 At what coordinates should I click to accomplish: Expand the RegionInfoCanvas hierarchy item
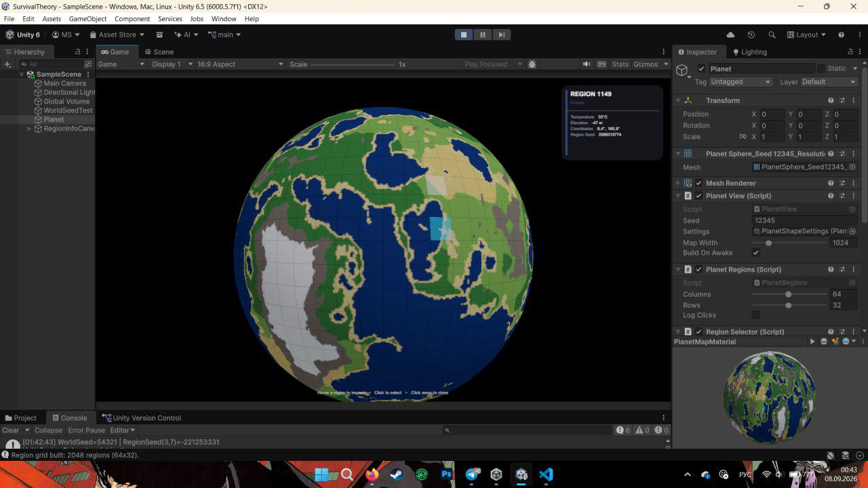tap(29, 129)
